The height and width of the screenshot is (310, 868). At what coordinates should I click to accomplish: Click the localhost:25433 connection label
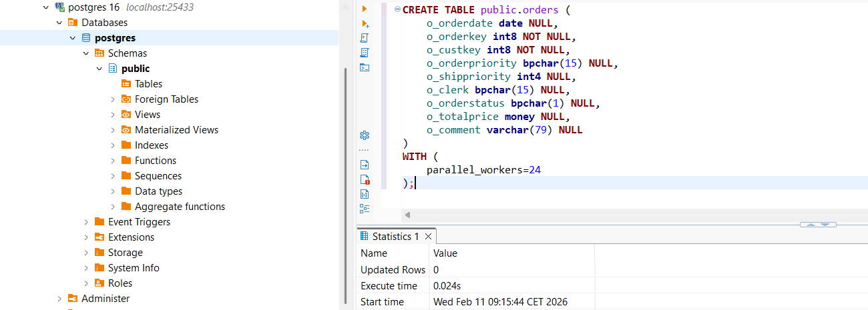160,7
